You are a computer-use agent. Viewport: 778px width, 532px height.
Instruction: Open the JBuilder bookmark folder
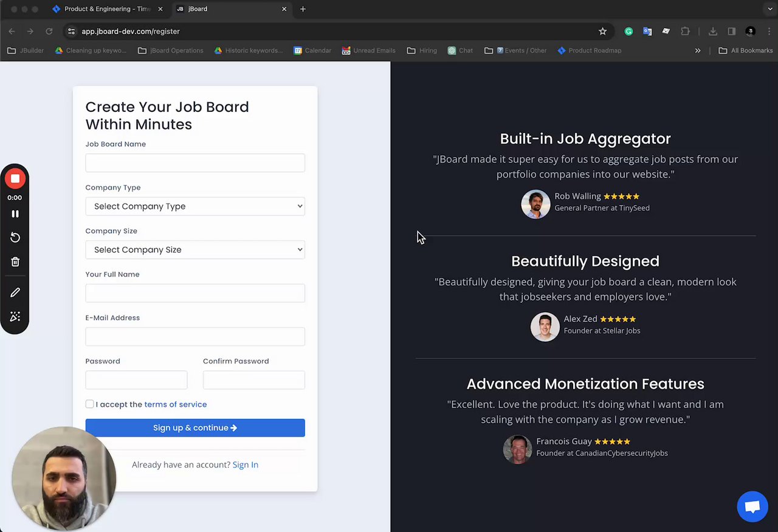pos(26,50)
